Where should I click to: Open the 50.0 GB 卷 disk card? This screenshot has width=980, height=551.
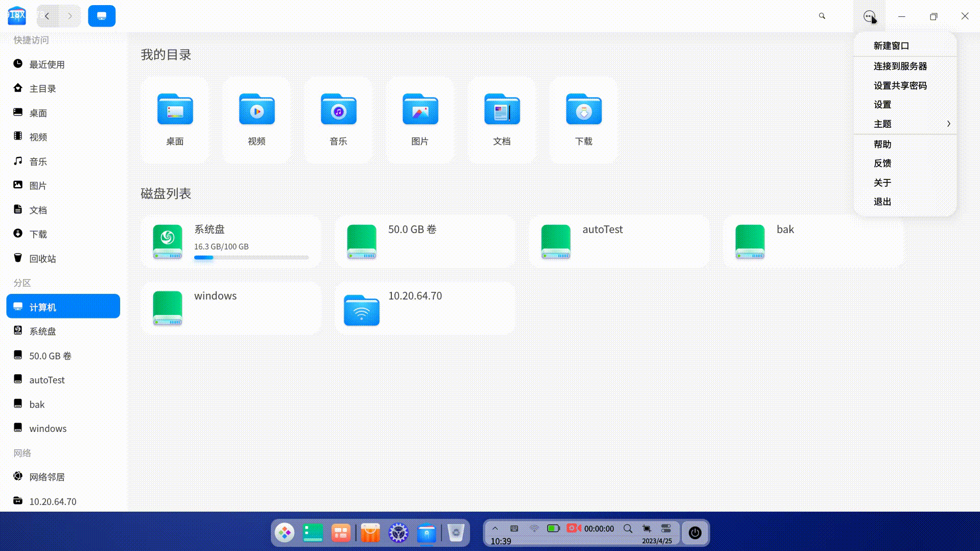[x=425, y=241]
